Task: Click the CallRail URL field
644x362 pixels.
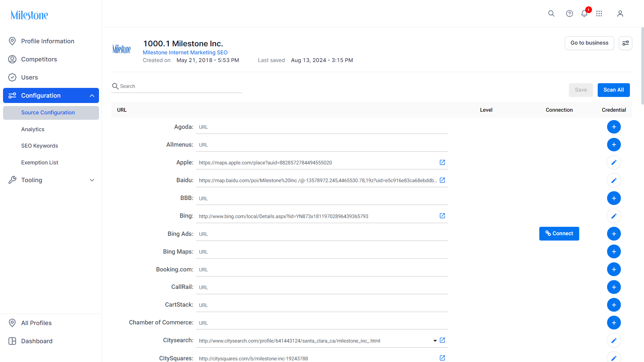Action: pyautogui.click(x=322, y=288)
